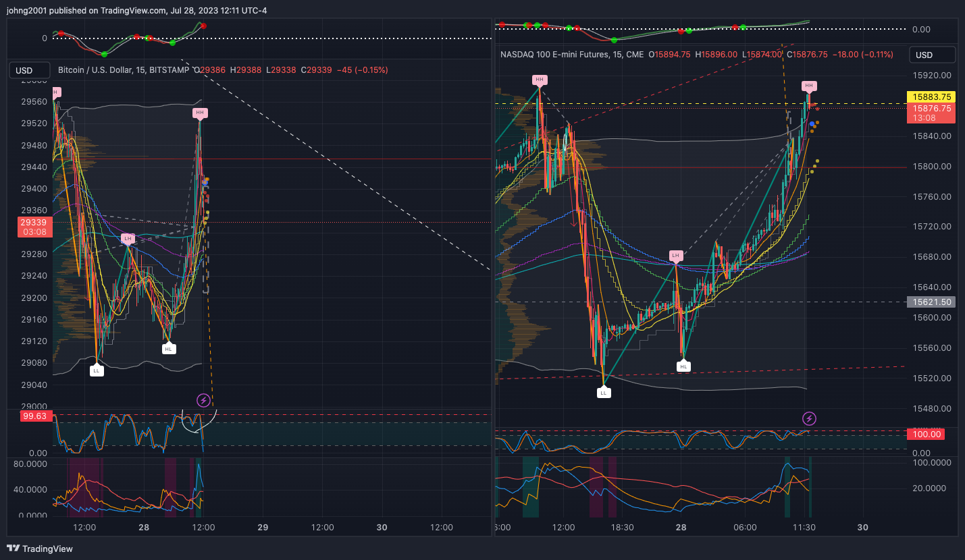Image resolution: width=965 pixels, height=560 pixels.
Task: Click 29200 on the Bitcoin price axis
Action: [x=34, y=298]
